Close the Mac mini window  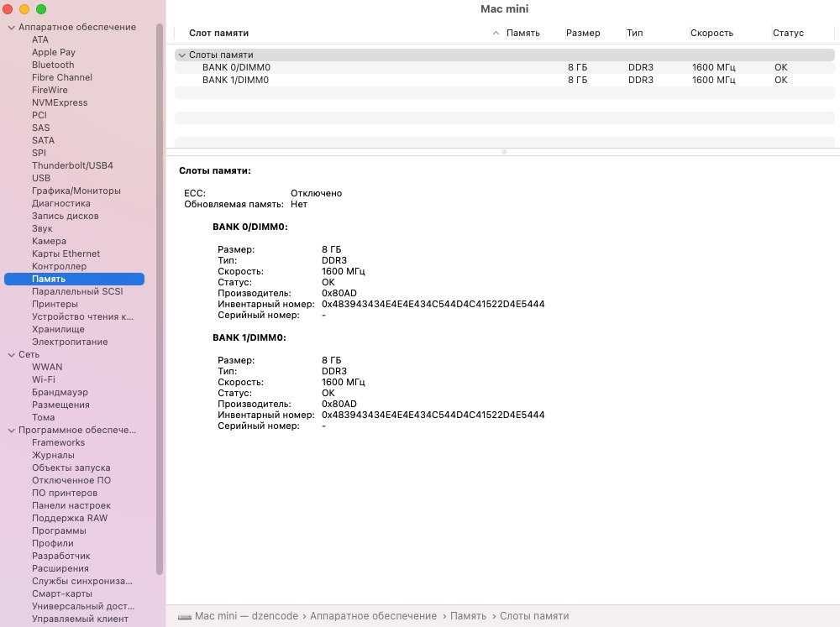[x=8, y=9]
